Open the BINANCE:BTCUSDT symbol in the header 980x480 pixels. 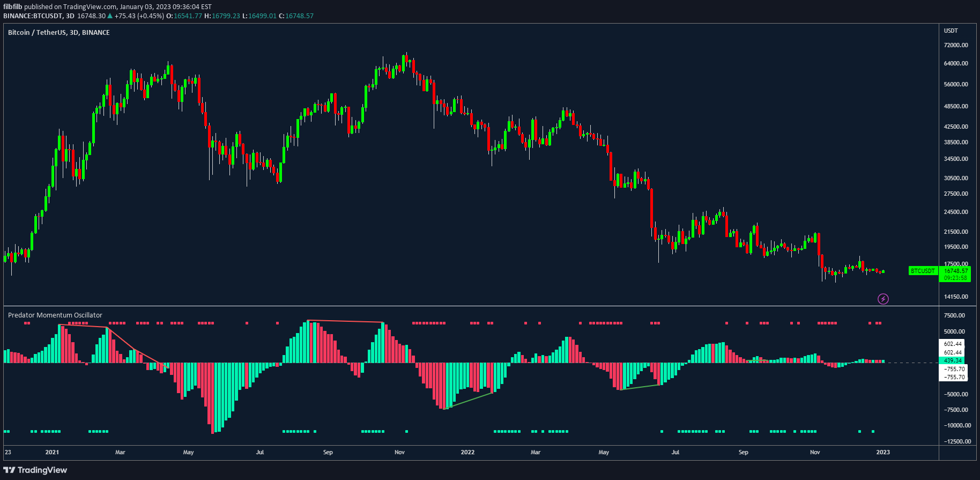click(x=33, y=16)
